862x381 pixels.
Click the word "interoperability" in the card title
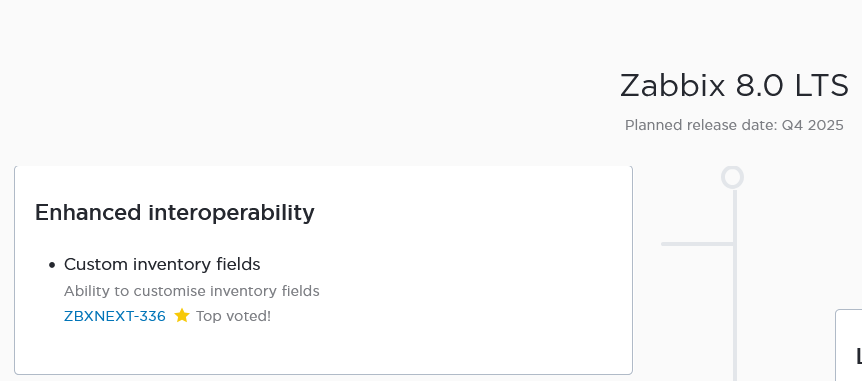231,212
